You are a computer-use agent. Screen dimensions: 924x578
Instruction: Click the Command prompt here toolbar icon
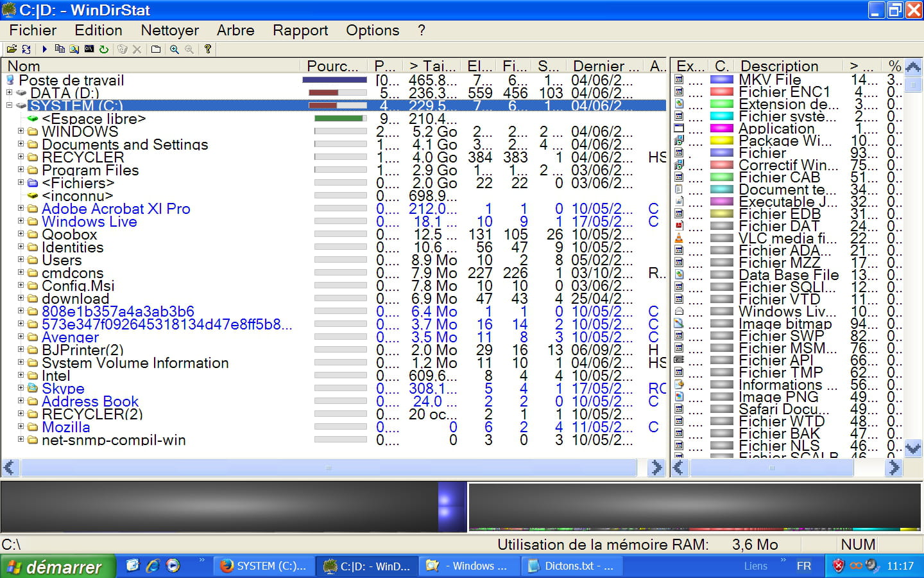point(89,49)
